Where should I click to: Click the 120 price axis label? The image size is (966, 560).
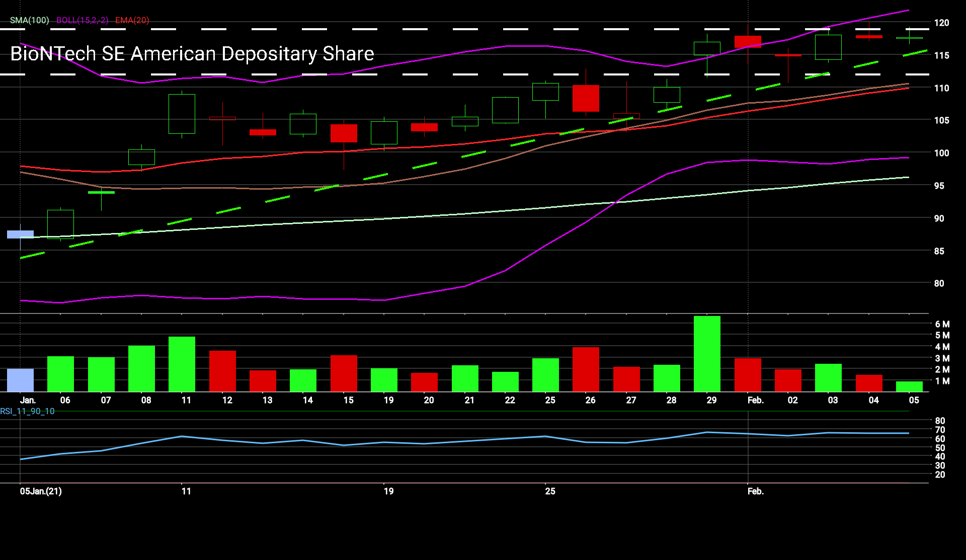click(x=941, y=23)
